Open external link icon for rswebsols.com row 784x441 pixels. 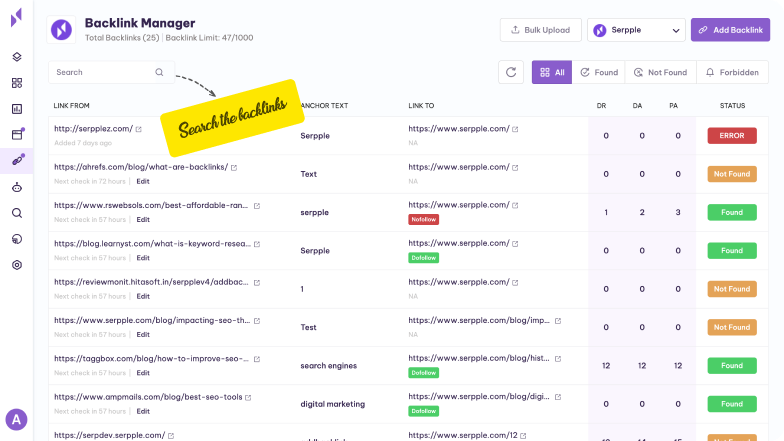point(256,206)
